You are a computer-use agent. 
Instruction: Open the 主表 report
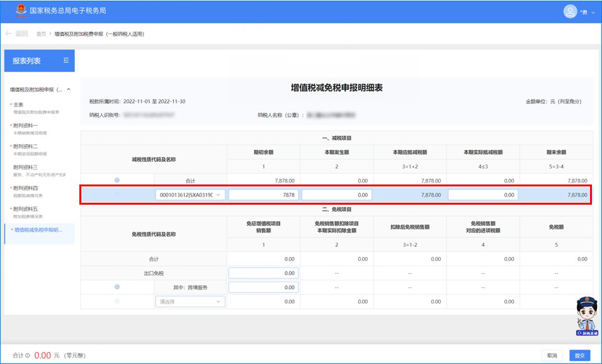(19, 105)
